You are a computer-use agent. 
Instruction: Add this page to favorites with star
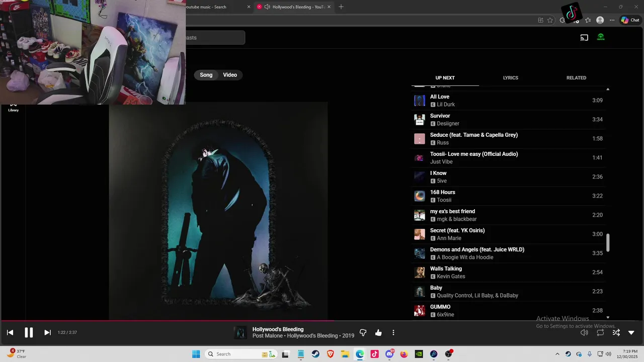click(x=550, y=20)
